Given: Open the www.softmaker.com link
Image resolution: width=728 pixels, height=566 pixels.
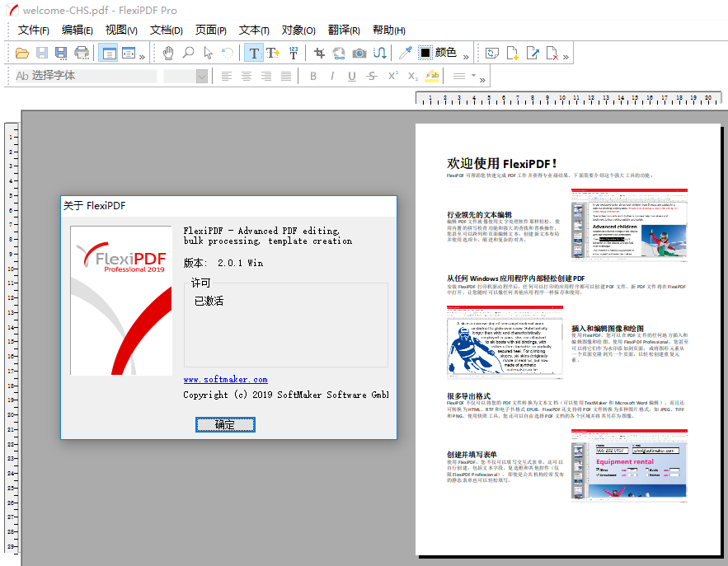Looking at the screenshot, I should [226, 380].
